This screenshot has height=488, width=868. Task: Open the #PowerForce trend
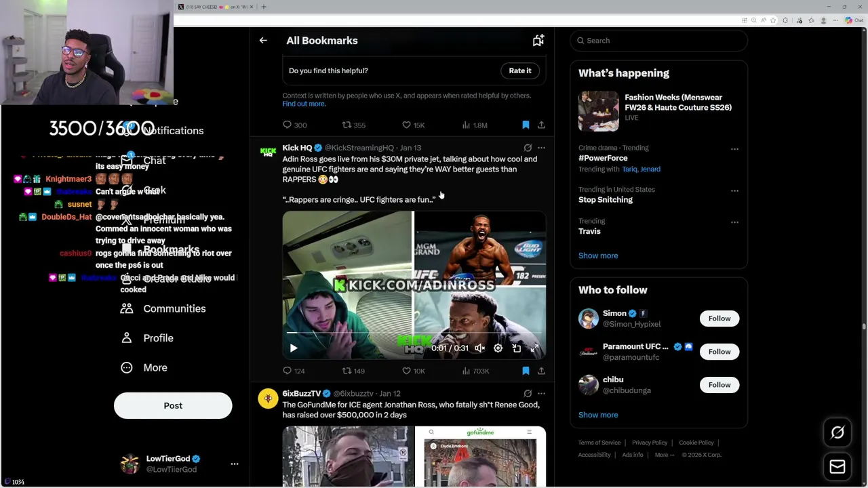click(603, 158)
